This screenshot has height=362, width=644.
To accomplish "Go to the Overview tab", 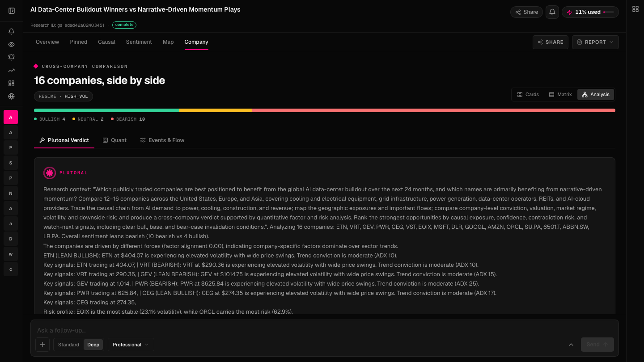I will coord(47,42).
